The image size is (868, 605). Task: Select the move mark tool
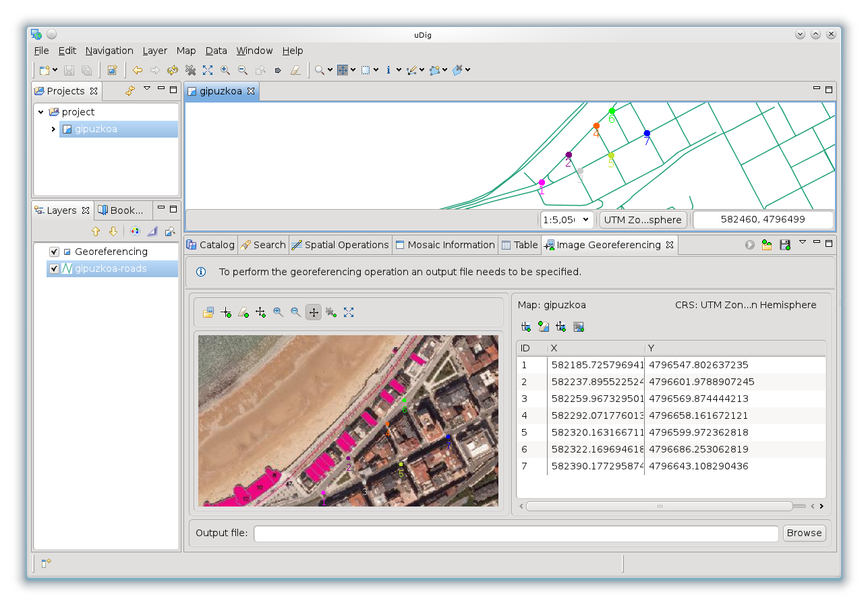click(x=260, y=312)
